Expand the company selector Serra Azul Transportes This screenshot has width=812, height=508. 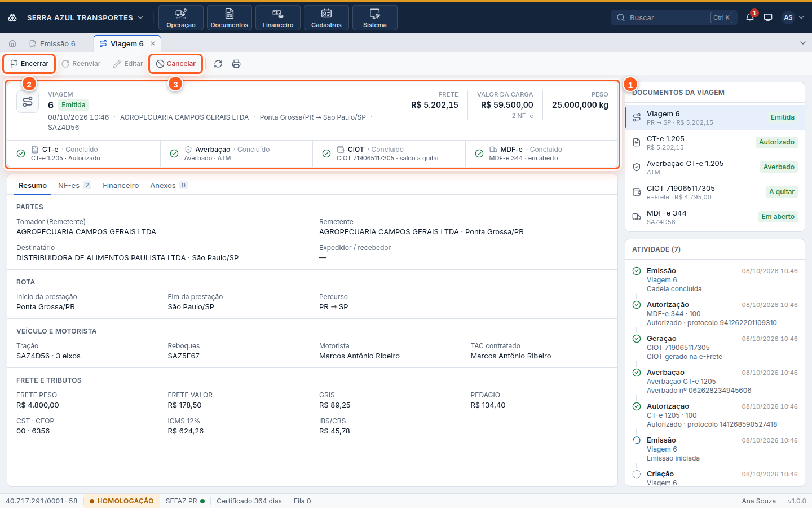click(x=85, y=17)
